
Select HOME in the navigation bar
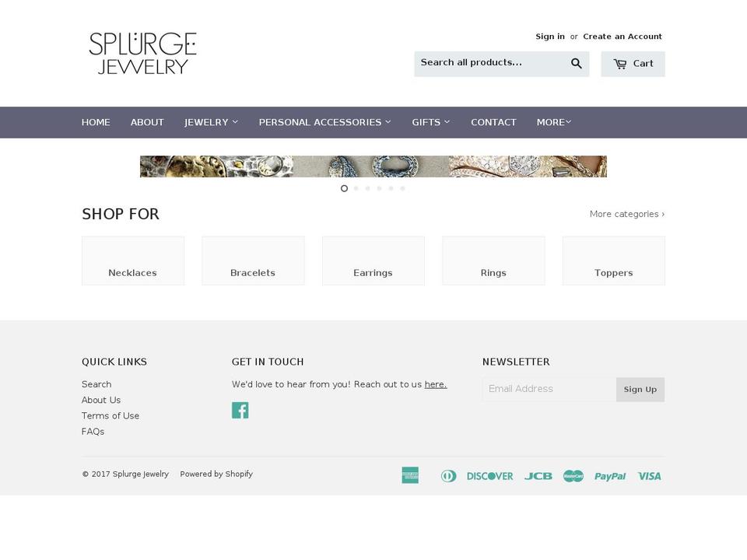(x=96, y=122)
